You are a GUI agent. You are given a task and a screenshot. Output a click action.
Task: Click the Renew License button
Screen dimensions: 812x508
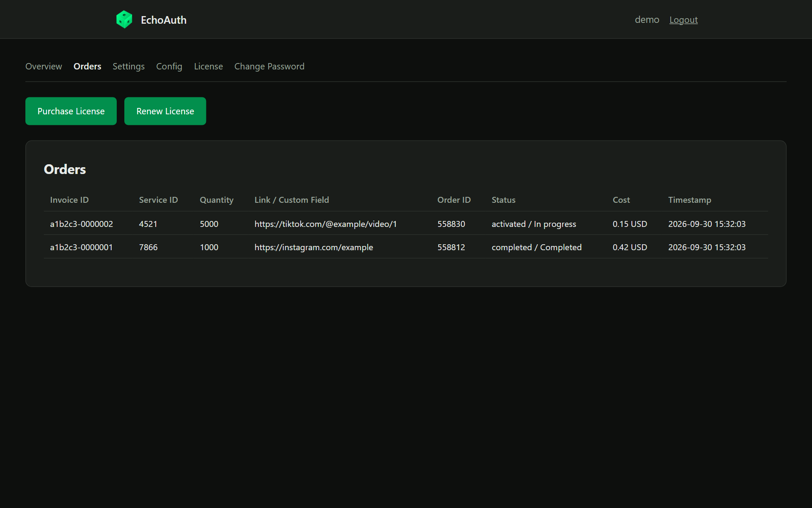tap(165, 111)
